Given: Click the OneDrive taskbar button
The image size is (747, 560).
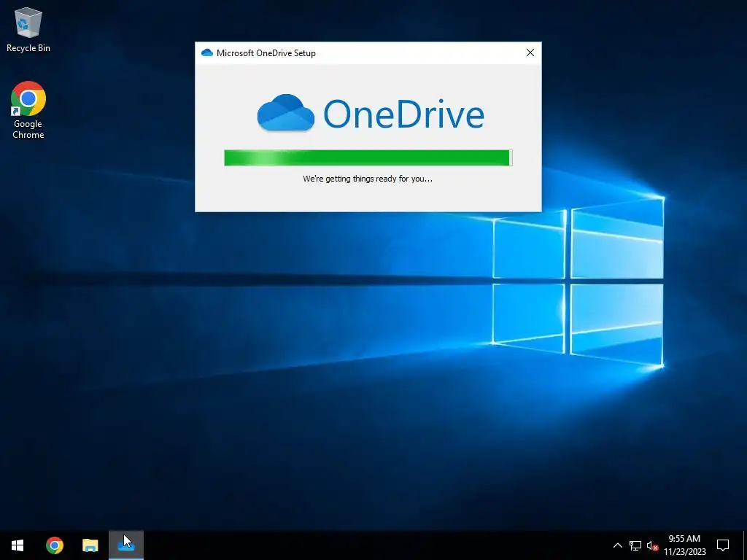Looking at the screenshot, I should point(126,545).
